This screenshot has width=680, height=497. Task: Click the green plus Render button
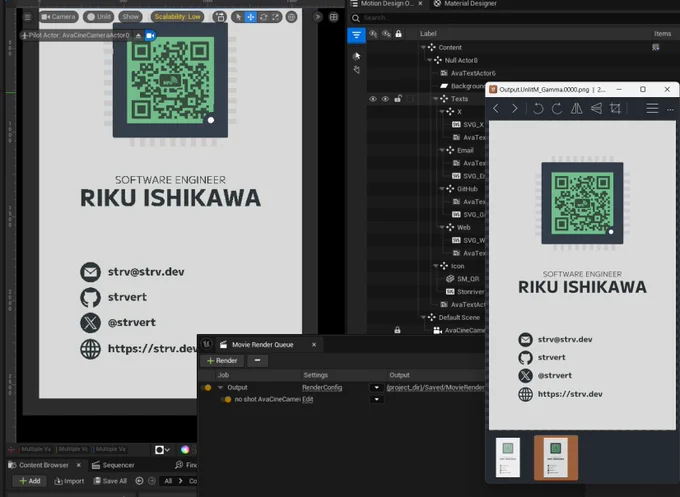coord(222,361)
